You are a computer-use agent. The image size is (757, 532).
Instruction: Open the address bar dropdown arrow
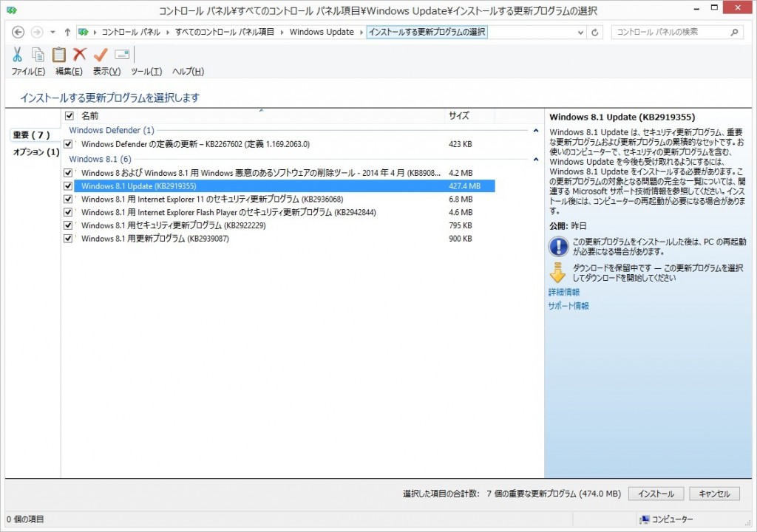tap(579, 32)
